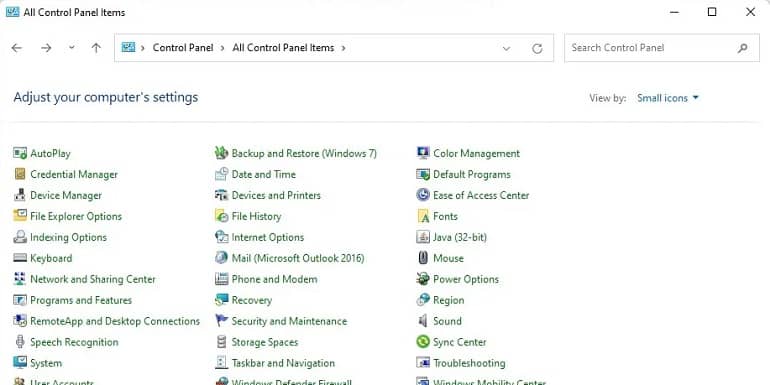This screenshot has height=385, width=770.
Task: Click the Device Manager icon
Action: click(20, 195)
